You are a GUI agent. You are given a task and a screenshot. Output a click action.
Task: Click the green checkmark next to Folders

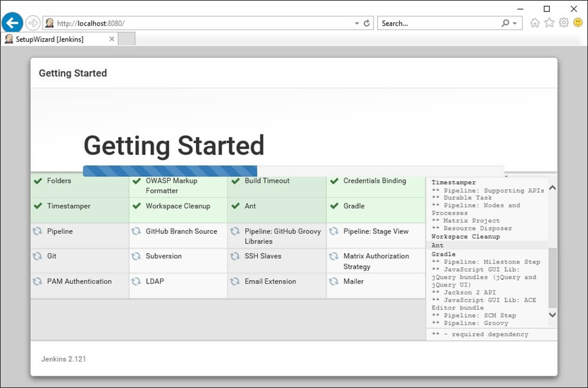38,181
